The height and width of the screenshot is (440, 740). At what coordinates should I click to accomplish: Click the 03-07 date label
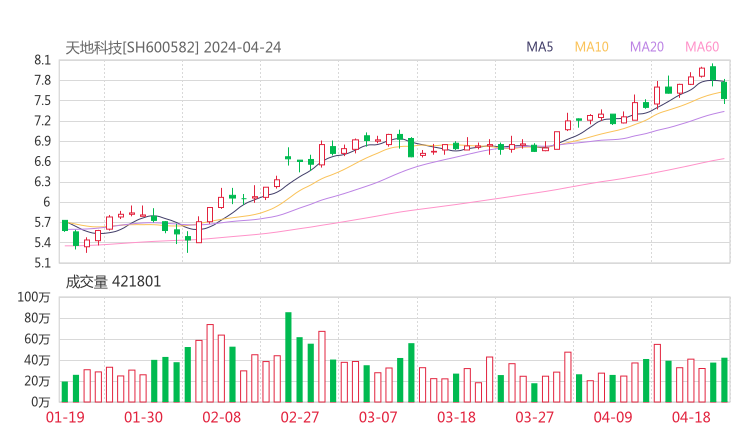(378, 417)
